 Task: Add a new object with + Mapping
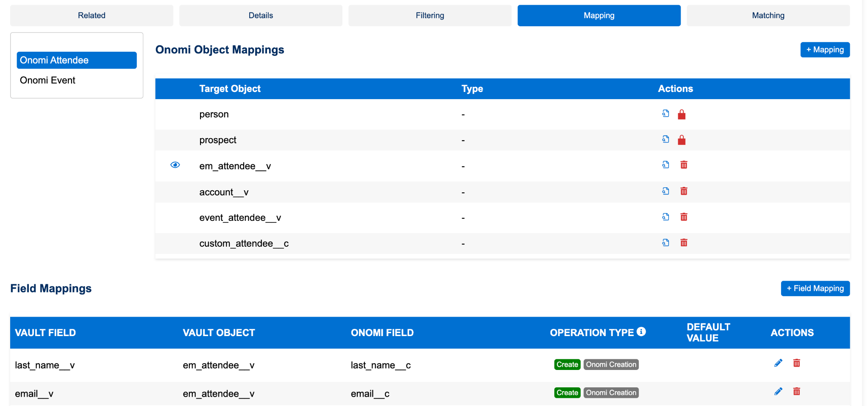pos(825,50)
